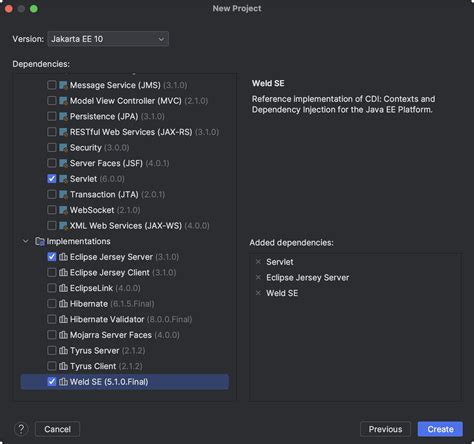Viewport: 474px width, 444px height.
Task: Check the Model View Controller (MVC) box
Action: click(52, 101)
